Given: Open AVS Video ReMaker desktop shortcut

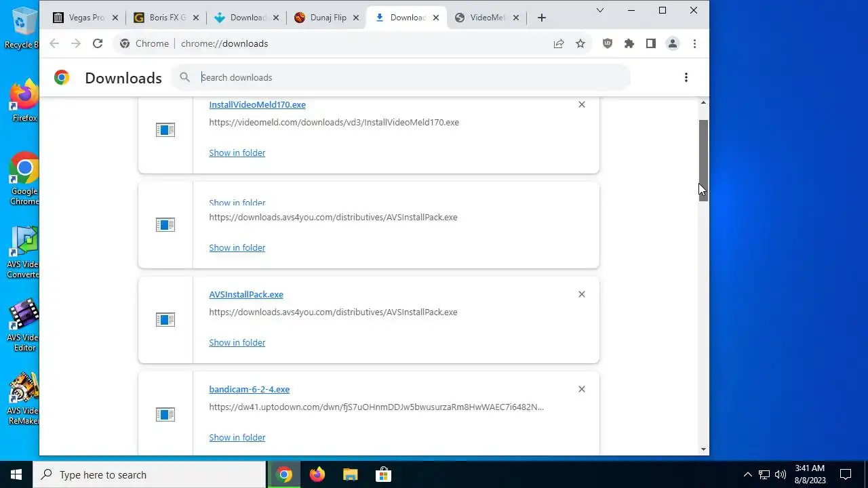Looking at the screenshot, I should 24,399.
